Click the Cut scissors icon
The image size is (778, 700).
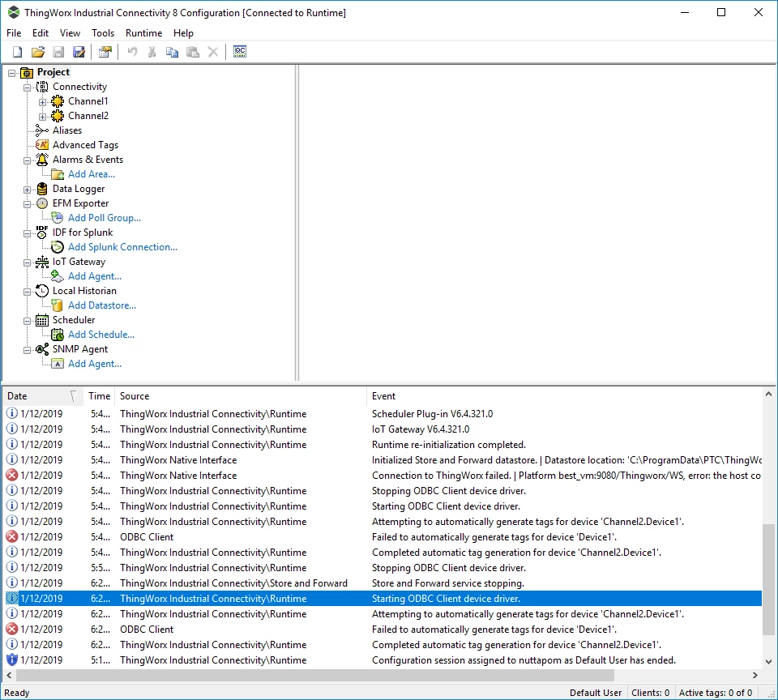152,52
